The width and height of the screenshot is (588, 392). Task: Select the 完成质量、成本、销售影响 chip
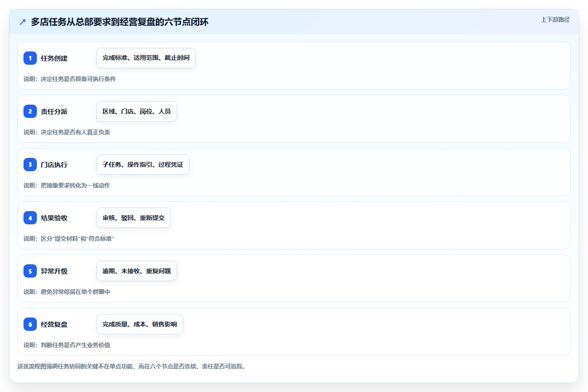pos(140,324)
